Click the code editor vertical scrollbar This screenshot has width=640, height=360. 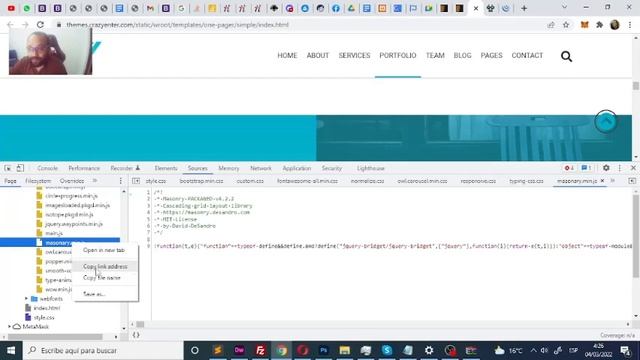636,237
